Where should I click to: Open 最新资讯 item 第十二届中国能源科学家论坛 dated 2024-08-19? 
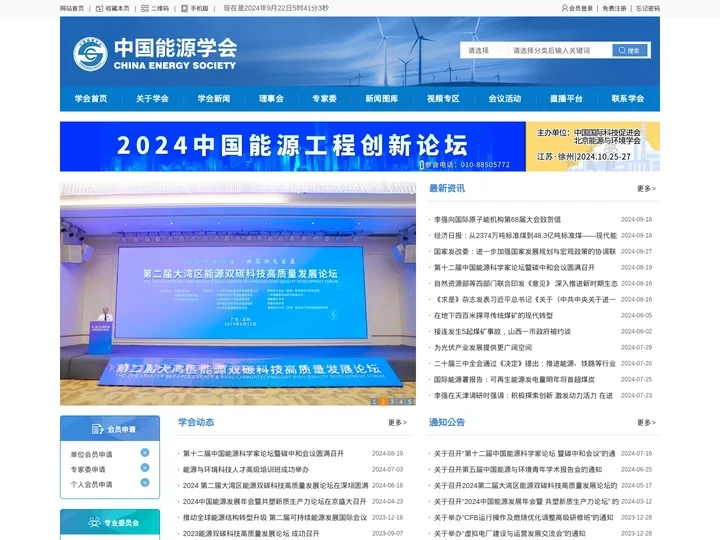514,267
